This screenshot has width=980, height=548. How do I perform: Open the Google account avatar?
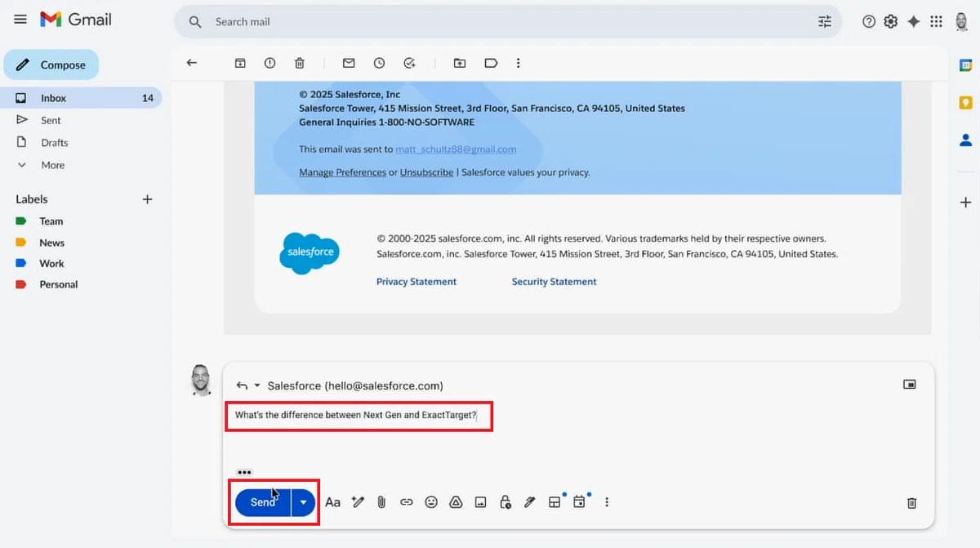click(x=962, y=22)
